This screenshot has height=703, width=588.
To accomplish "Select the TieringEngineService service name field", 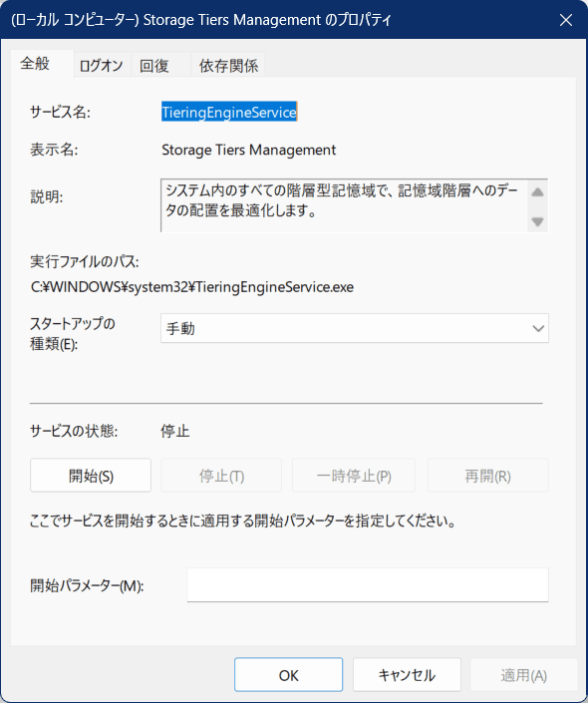I will [x=229, y=112].
